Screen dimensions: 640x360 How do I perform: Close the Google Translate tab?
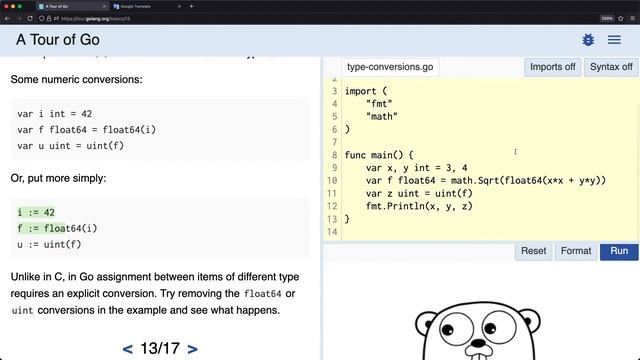tap(179, 7)
